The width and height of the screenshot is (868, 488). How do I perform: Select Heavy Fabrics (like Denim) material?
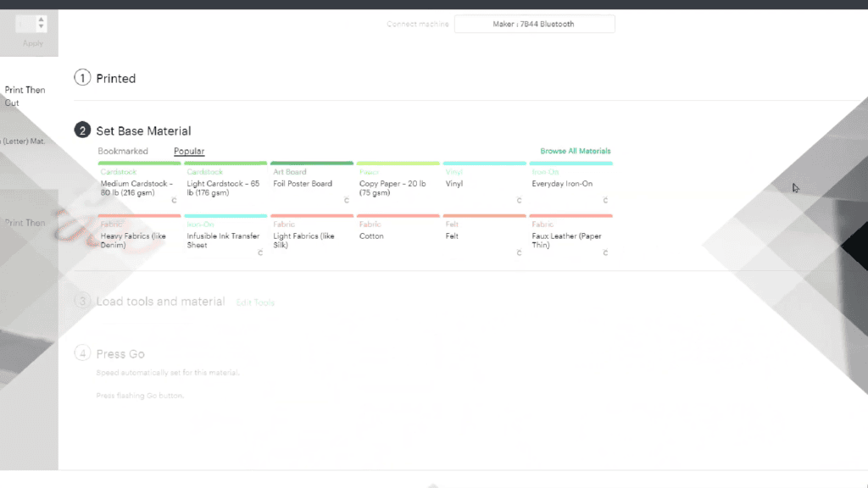click(139, 236)
